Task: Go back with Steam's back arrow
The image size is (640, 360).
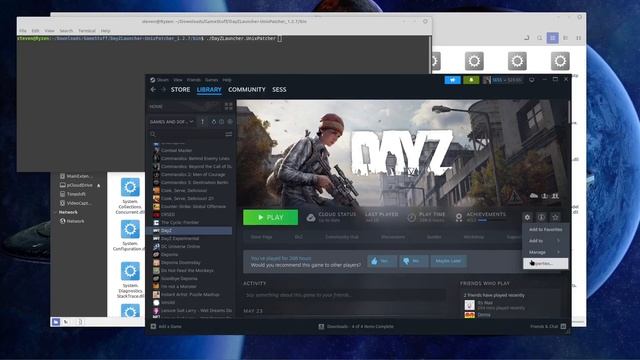Action: (153, 89)
